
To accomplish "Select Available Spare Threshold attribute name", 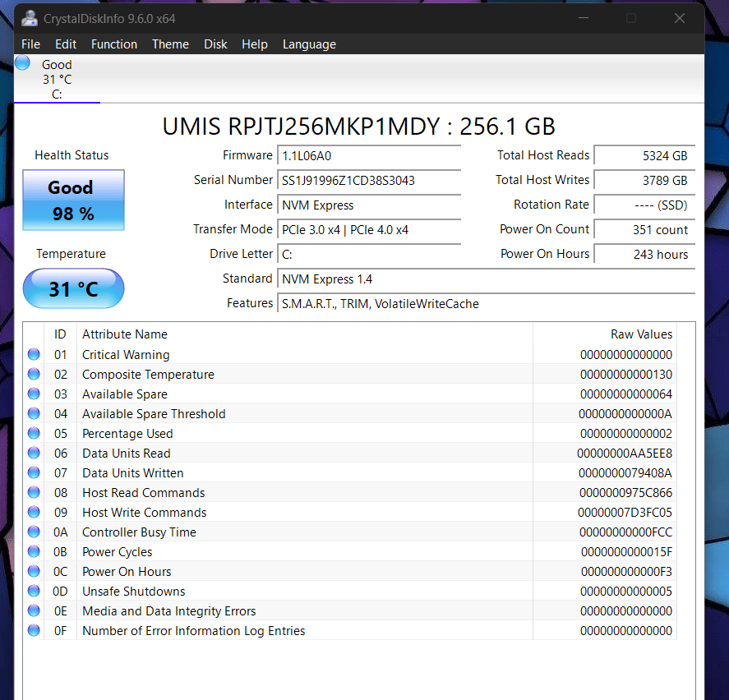I will tap(154, 414).
